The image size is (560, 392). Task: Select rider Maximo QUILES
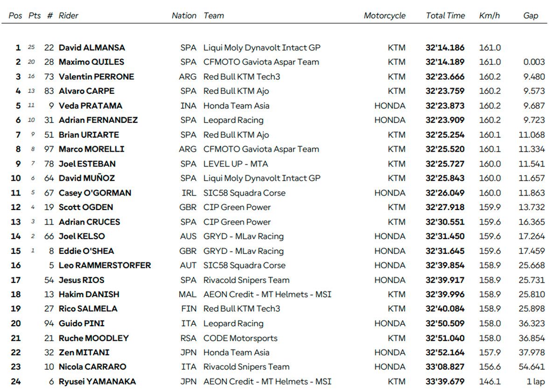(x=91, y=62)
